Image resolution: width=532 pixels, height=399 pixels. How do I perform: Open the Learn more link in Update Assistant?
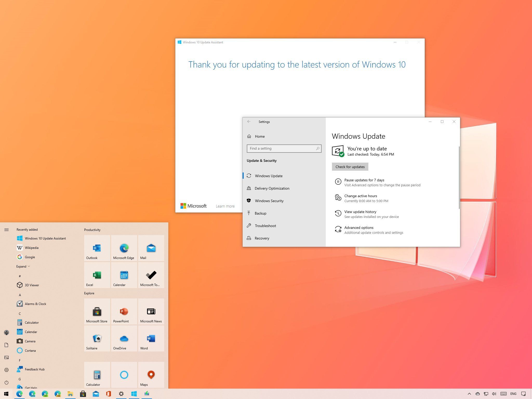point(225,206)
